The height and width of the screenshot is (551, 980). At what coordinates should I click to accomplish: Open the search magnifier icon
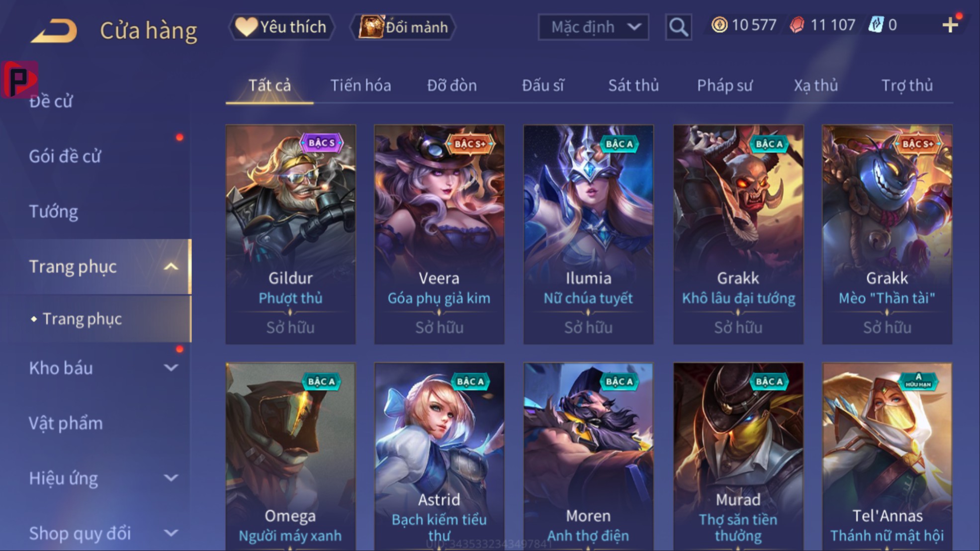[679, 27]
